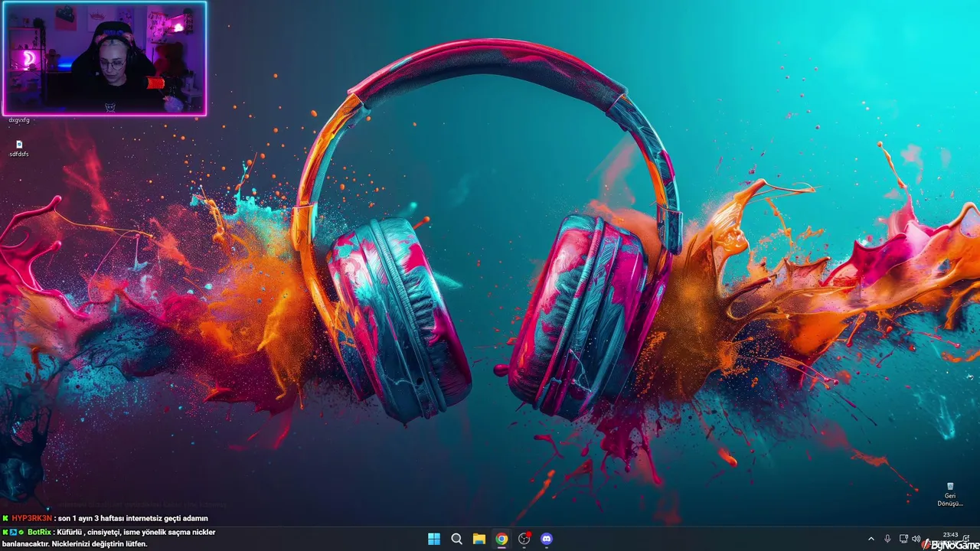
Task: Click the BotRix username in chat
Action: tap(40, 532)
